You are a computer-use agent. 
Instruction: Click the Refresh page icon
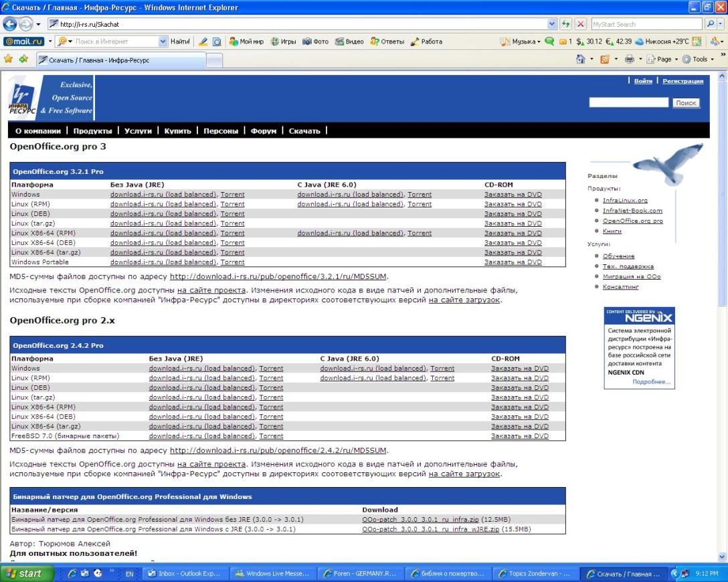[x=565, y=23]
